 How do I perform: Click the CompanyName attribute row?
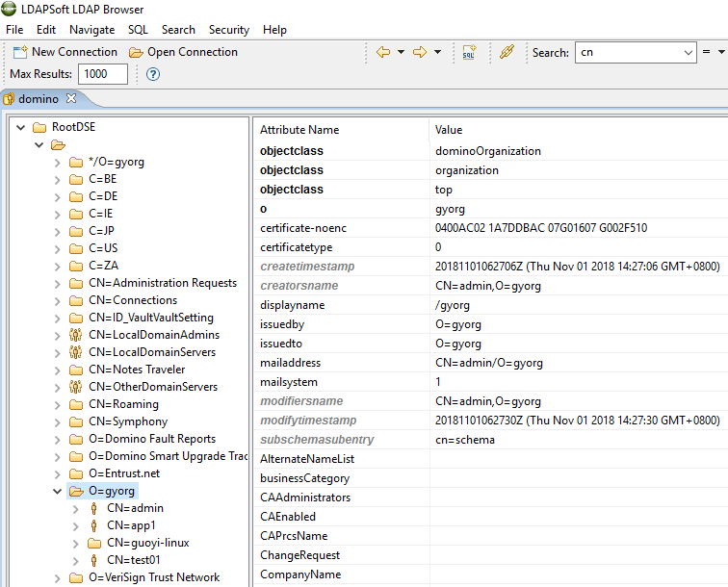(491, 574)
